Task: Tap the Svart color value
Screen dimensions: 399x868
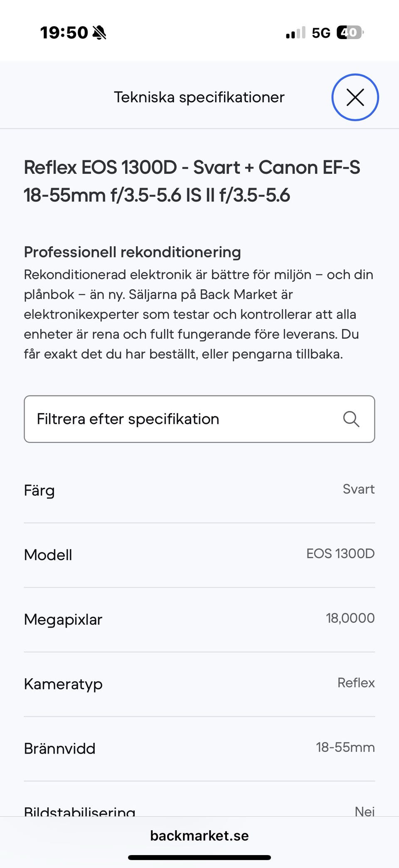Action: tap(358, 489)
